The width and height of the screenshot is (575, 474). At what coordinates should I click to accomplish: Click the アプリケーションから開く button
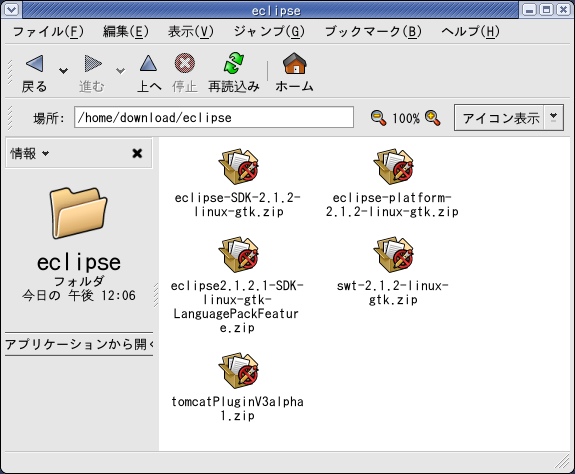pos(79,344)
